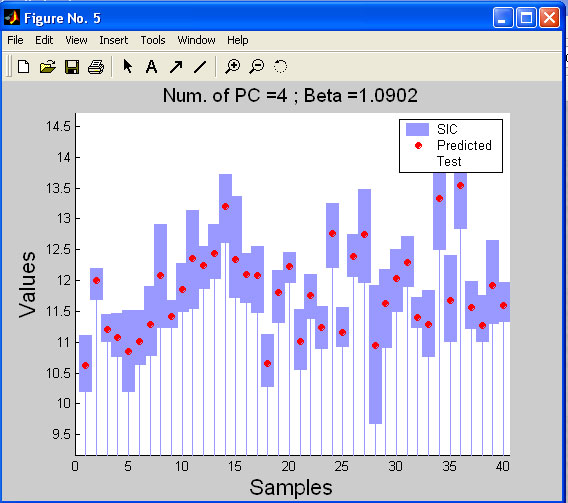Toggle the Zoom In tool
This screenshot has height=503, width=568.
click(232, 67)
